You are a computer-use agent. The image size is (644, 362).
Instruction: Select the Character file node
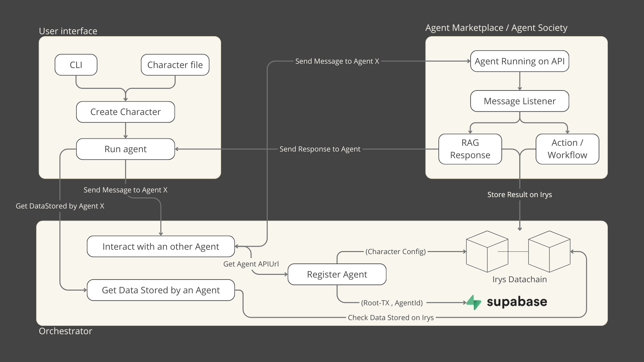175,65
